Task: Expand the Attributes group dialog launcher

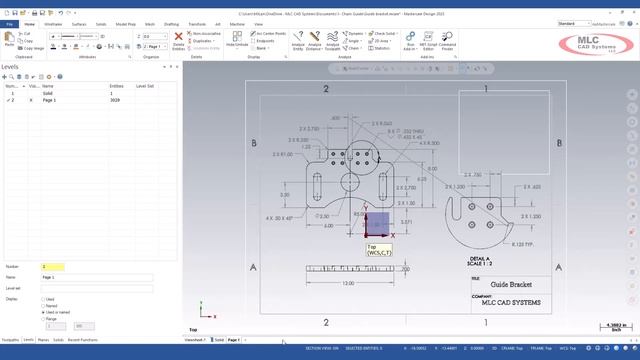Action: click(130, 57)
